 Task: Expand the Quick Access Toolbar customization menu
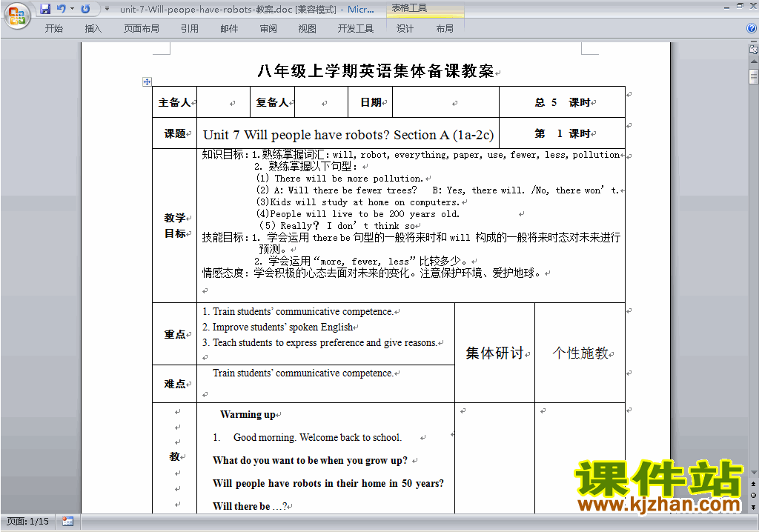coord(107,9)
